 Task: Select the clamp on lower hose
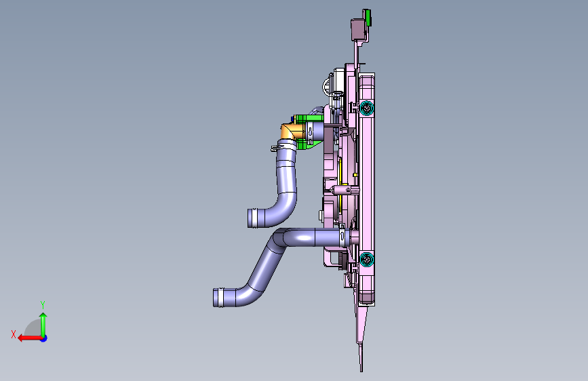pyautogui.click(x=342, y=237)
